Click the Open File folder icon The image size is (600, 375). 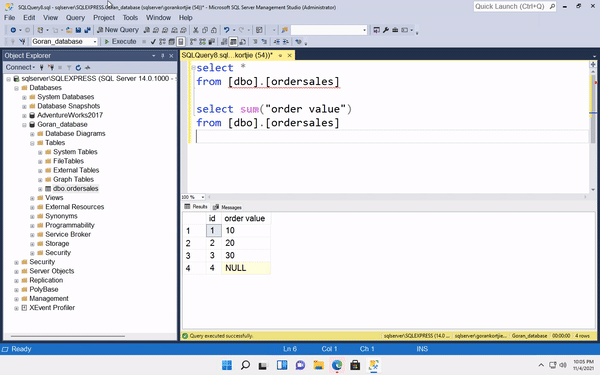coord(69,30)
